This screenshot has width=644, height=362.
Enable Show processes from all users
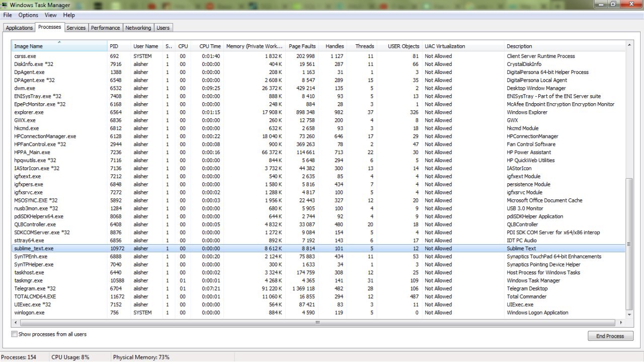14,334
